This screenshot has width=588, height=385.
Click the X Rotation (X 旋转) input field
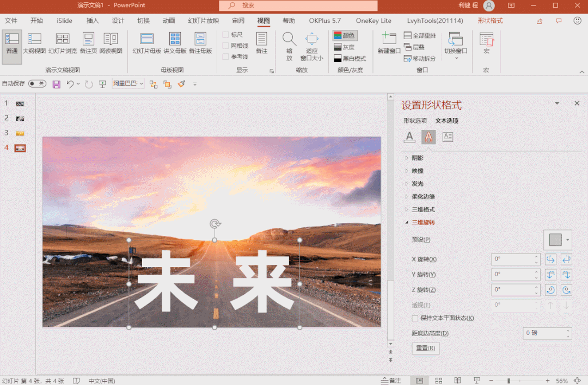coord(512,259)
